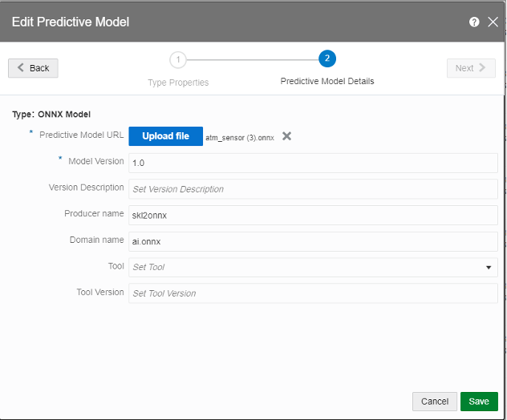Click the Producer name field
The width and height of the screenshot is (507, 420).
pos(313,215)
